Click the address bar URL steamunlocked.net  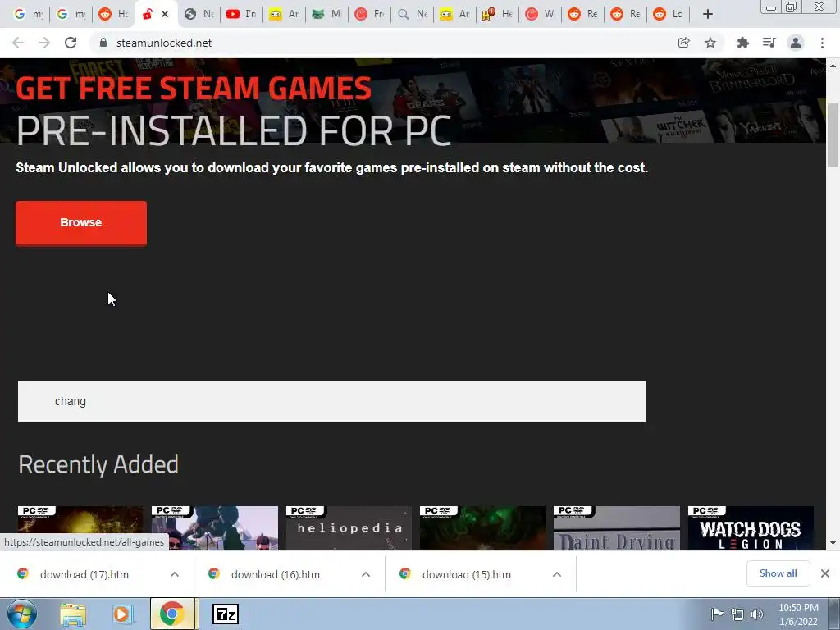(x=164, y=43)
